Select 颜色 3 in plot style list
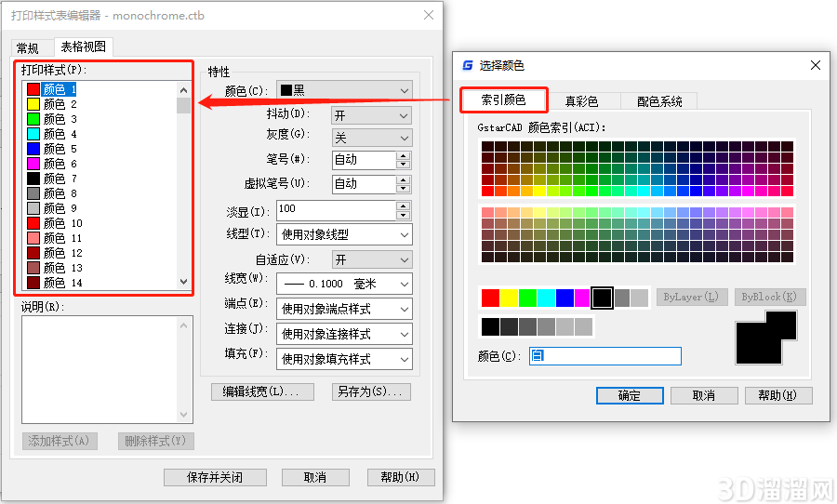The height and width of the screenshot is (504, 837). (x=52, y=119)
